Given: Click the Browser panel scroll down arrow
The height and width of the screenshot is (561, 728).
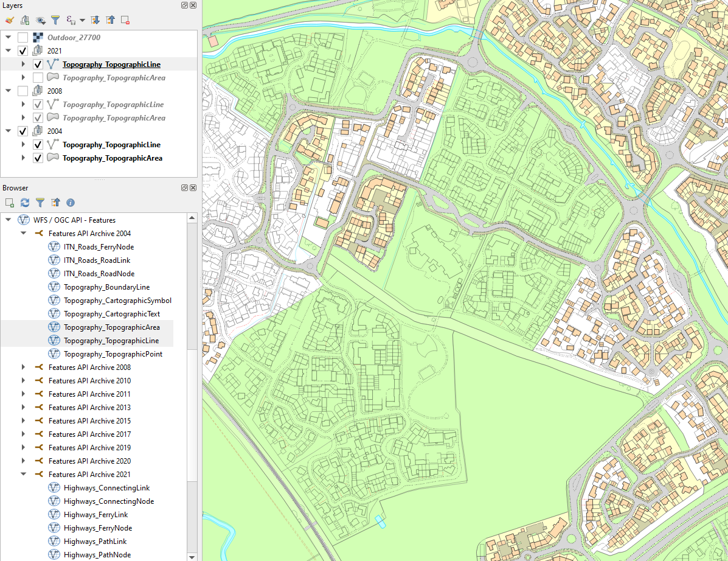Looking at the screenshot, I should tap(192, 556).
